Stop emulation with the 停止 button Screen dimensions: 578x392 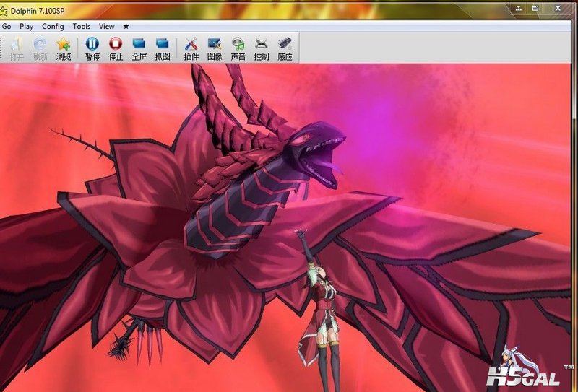116,48
